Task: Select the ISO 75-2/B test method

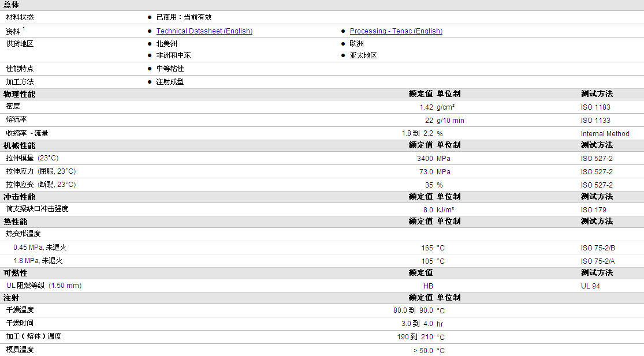Action: [598, 248]
